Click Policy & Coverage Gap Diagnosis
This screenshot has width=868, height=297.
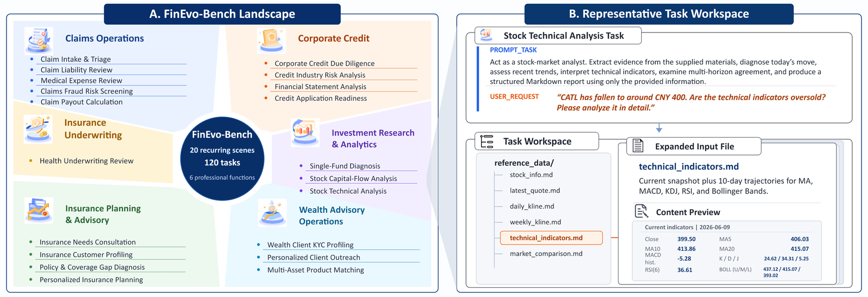tap(92, 267)
